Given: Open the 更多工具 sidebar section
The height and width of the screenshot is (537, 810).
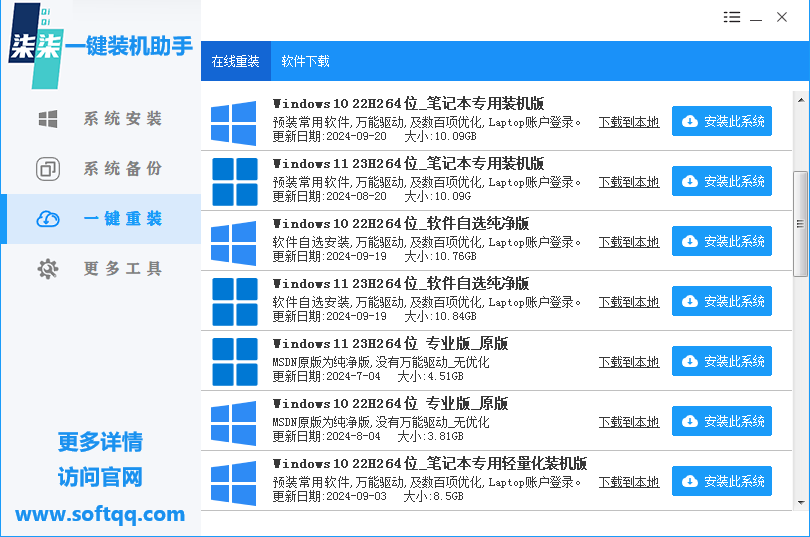Looking at the screenshot, I should click(x=101, y=269).
